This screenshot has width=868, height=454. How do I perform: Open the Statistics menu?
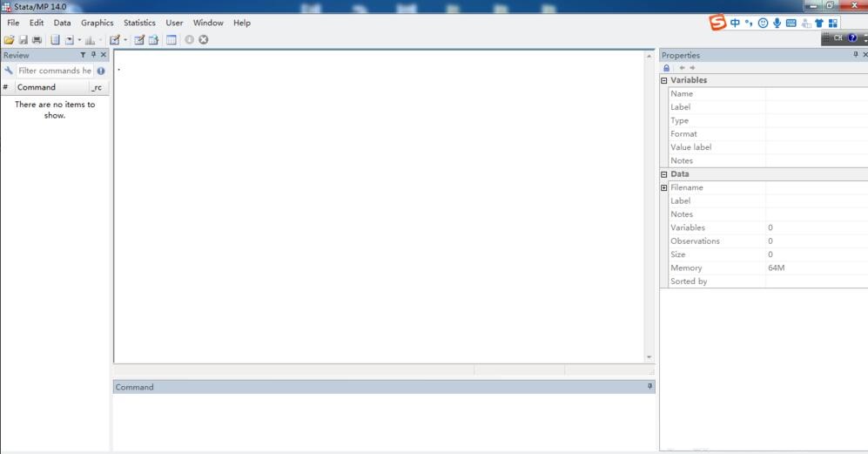coord(139,23)
